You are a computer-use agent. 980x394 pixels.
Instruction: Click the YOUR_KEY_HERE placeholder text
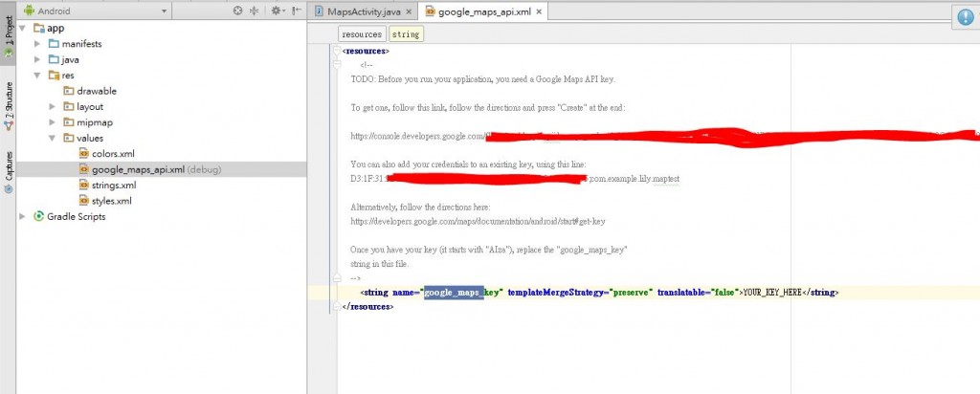[772, 293]
